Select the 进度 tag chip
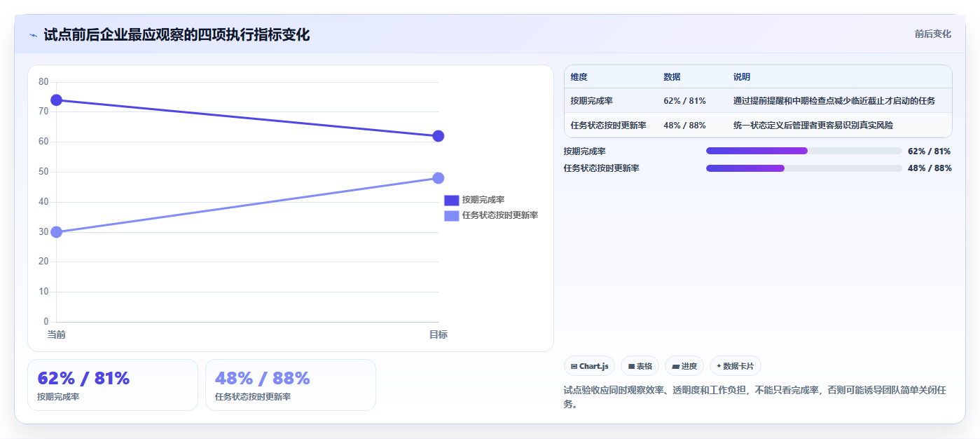The image size is (980, 439). 684,366
